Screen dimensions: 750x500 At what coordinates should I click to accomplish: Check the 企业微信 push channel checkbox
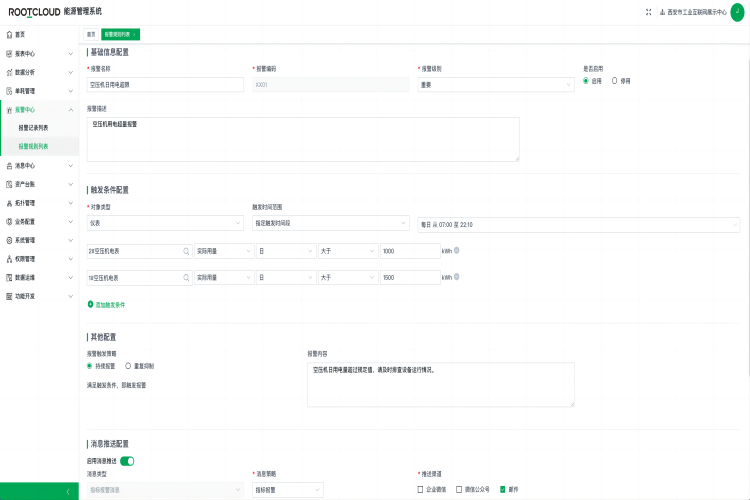coord(420,489)
